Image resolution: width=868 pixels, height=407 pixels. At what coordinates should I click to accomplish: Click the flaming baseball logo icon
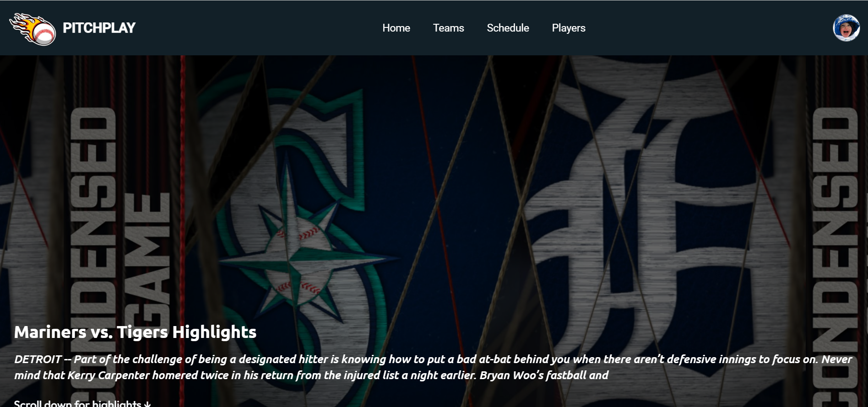33,29
